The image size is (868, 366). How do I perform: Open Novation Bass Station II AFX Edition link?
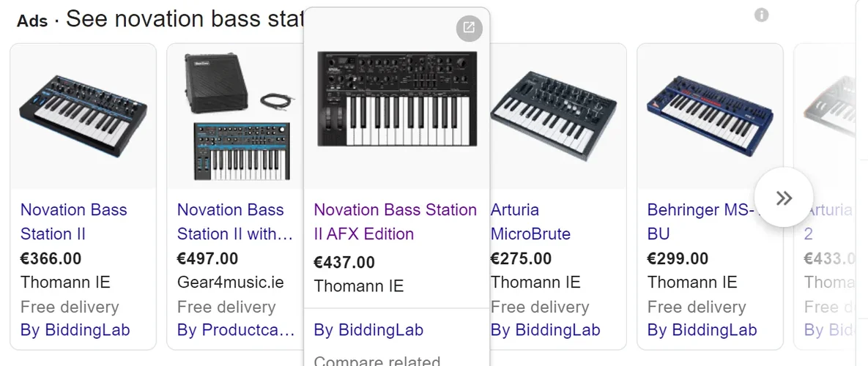[395, 222]
